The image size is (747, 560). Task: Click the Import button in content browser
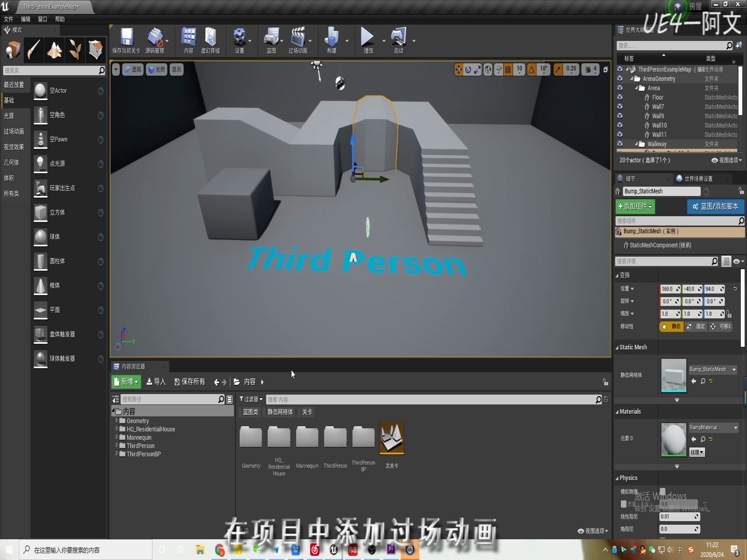pos(156,382)
